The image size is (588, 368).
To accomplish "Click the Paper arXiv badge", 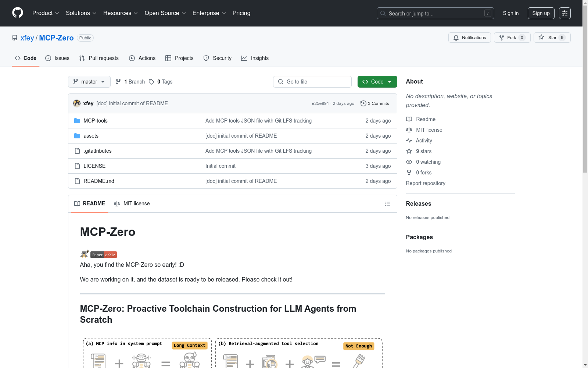I will pos(104,255).
